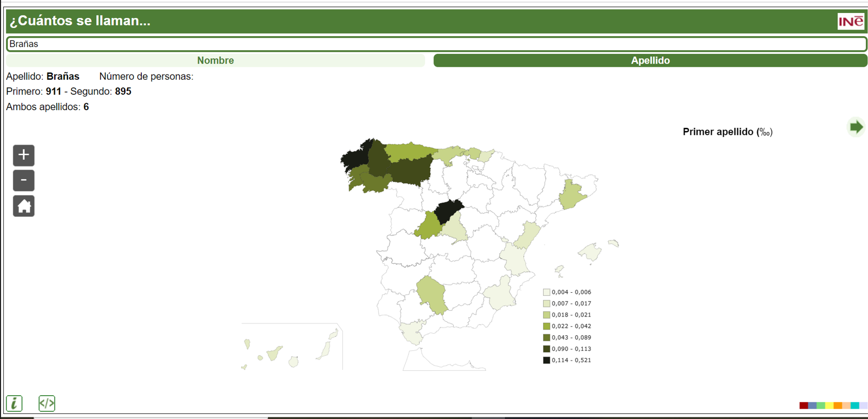This screenshot has width=868, height=419.
Task: Zoom out of the map with minus button
Action: [24, 181]
